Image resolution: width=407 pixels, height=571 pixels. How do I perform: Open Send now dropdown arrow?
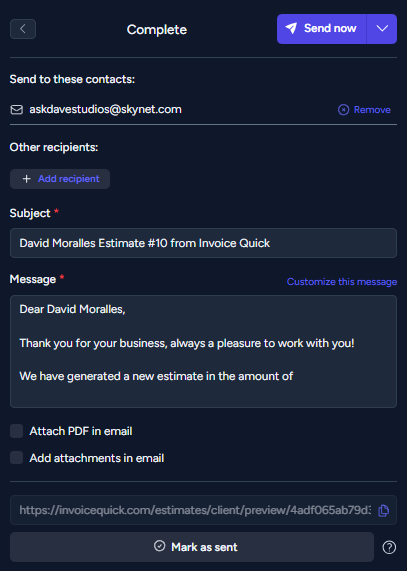click(382, 29)
